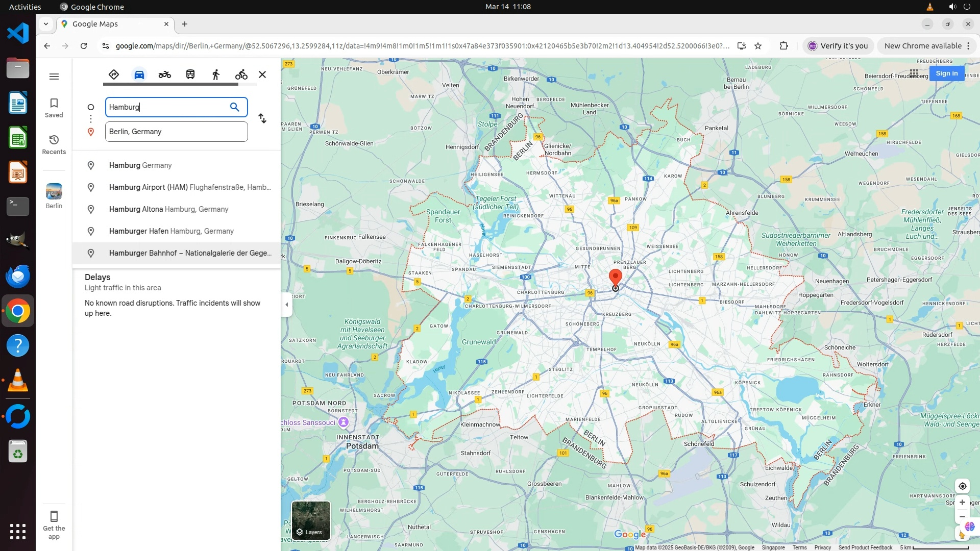This screenshot has width=980, height=551.
Task: Click the search magnifier in origin field
Action: click(234, 107)
